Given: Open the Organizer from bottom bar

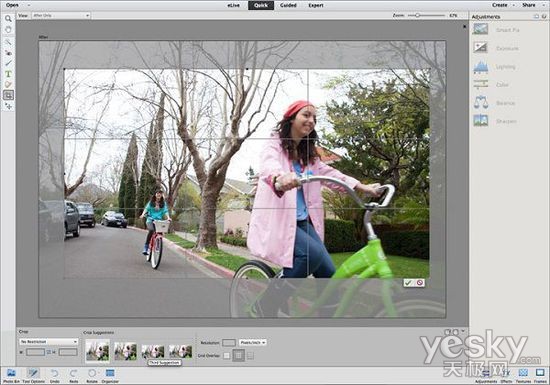Looking at the screenshot, I should 110,375.
